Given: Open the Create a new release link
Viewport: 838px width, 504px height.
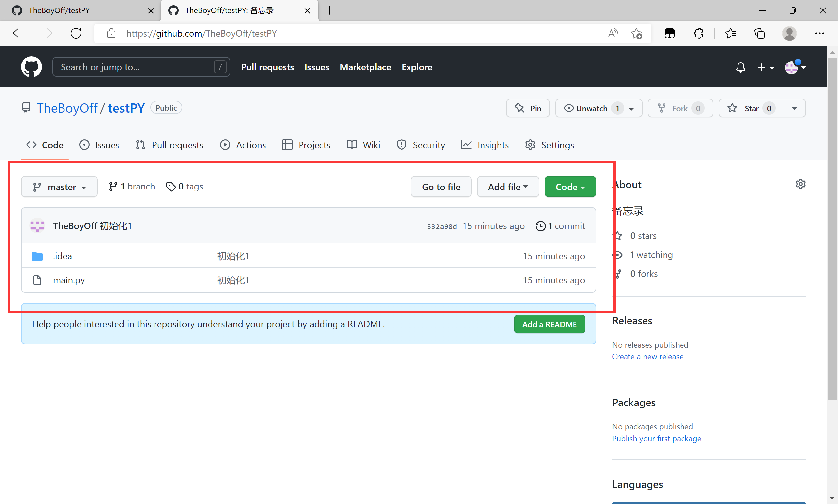Looking at the screenshot, I should (647, 357).
